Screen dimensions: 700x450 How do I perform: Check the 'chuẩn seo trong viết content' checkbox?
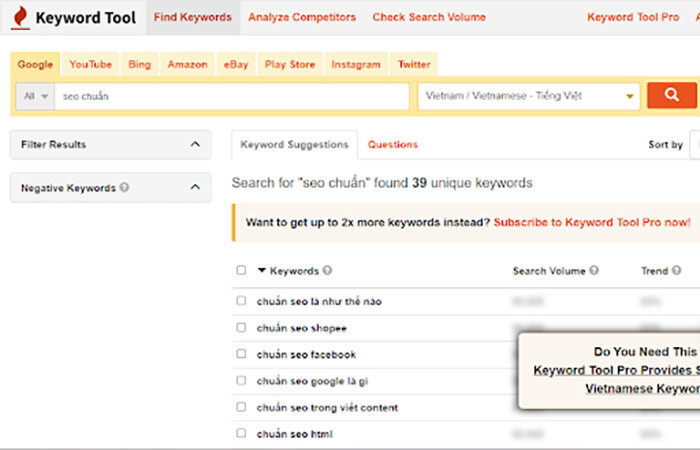tap(241, 407)
